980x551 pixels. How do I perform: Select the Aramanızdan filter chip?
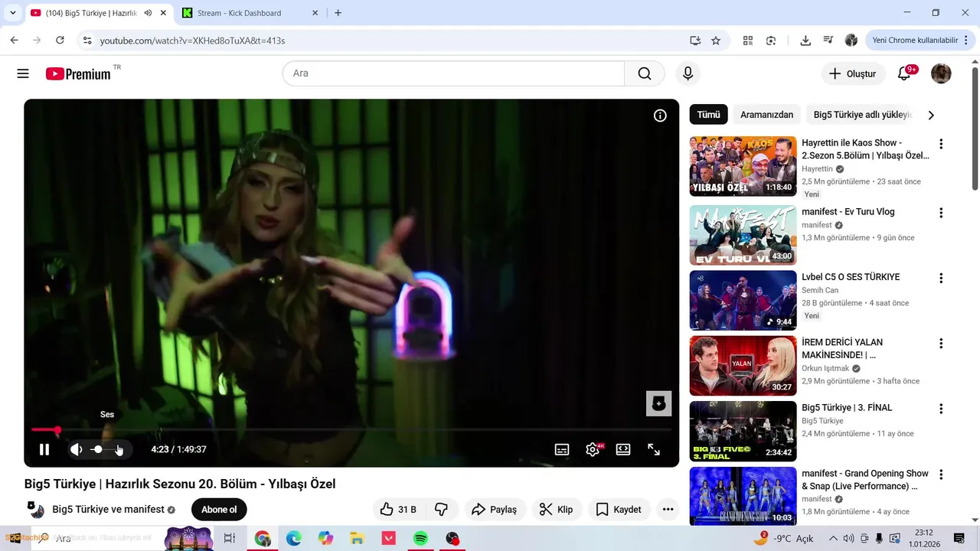point(766,115)
